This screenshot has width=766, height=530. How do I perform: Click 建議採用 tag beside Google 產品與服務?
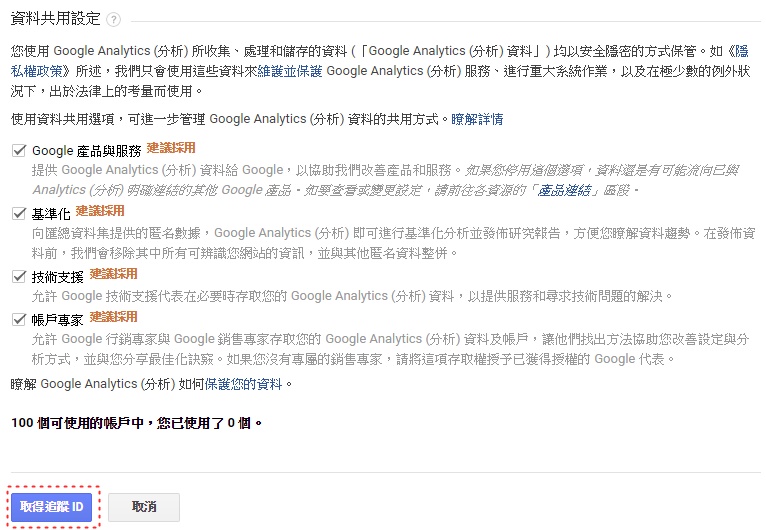click(x=171, y=148)
